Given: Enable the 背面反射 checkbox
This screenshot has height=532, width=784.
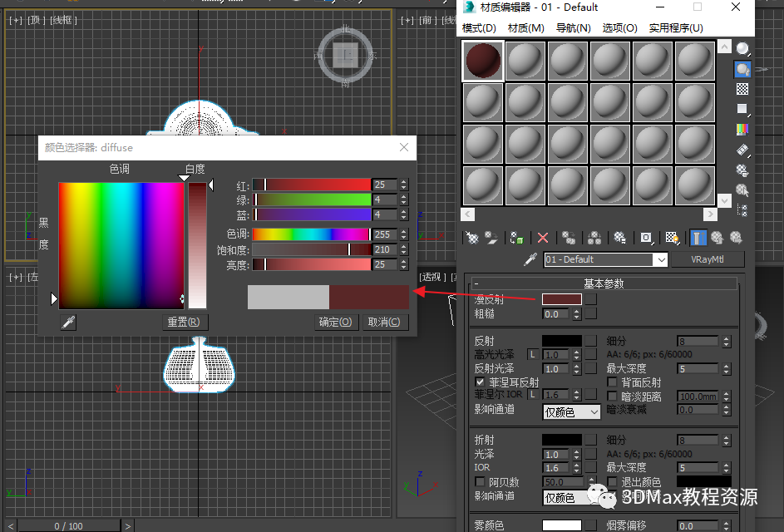Looking at the screenshot, I should [x=613, y=382].
